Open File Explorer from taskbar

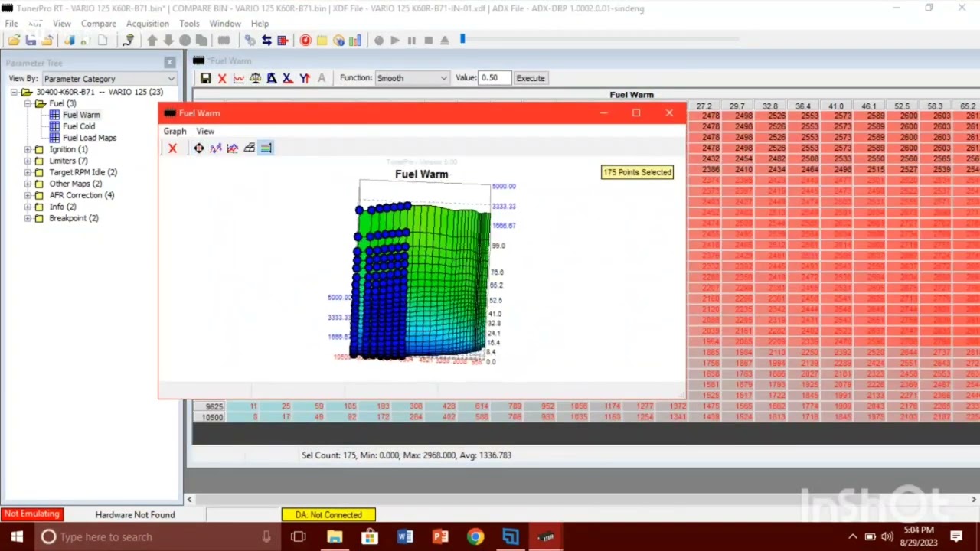point(335,536)
